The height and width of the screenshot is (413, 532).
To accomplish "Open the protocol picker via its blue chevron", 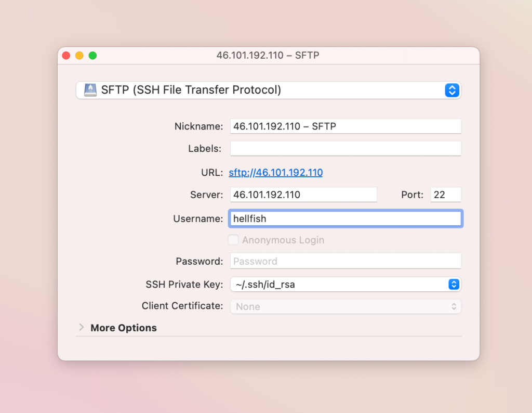I will [451, 90].
